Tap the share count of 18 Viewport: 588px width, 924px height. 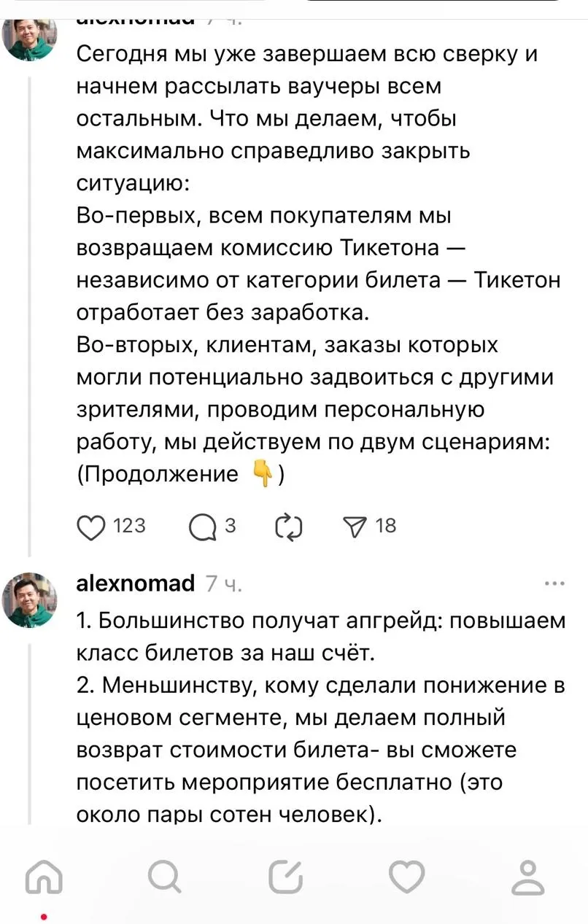[x=386, y=526]
